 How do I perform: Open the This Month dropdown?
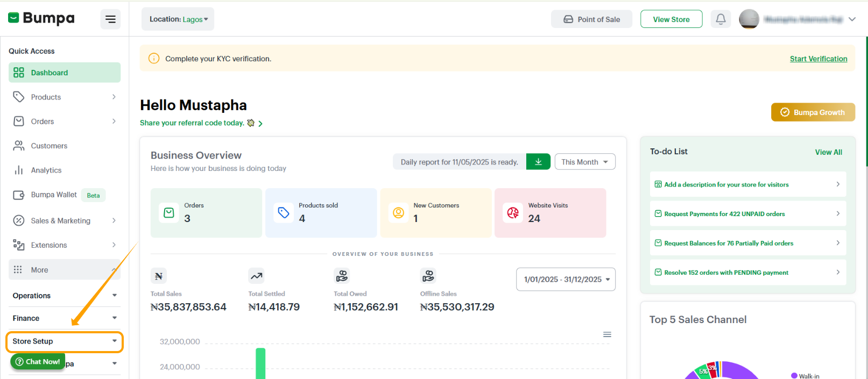(585, 162)
